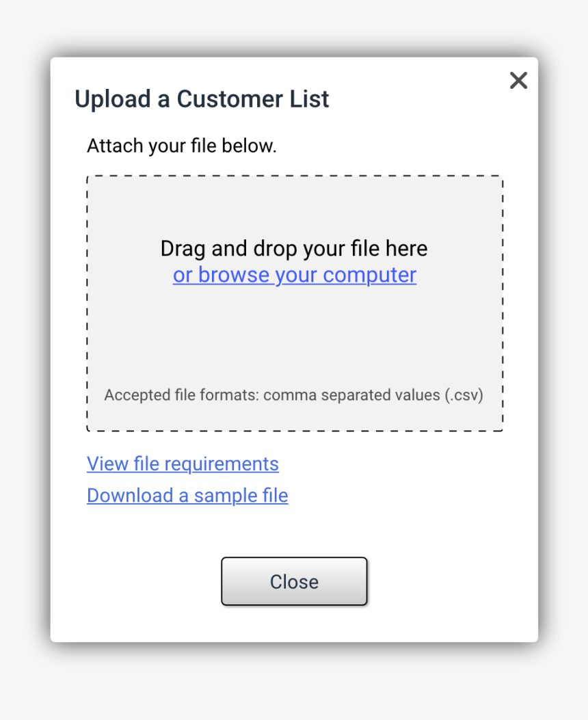Image resolution: width=588 pixels, height=720 pixels.
Task: Click Close at the bottom
Action: pos(294,581)
